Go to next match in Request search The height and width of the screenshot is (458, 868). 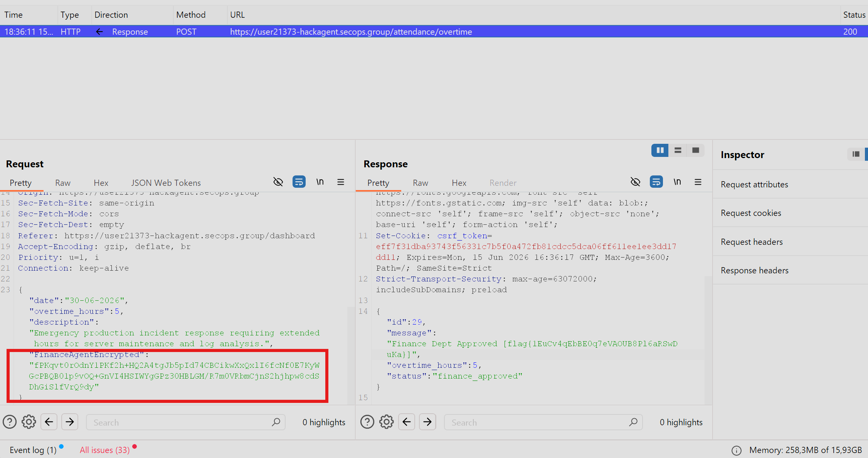(70, 422)
